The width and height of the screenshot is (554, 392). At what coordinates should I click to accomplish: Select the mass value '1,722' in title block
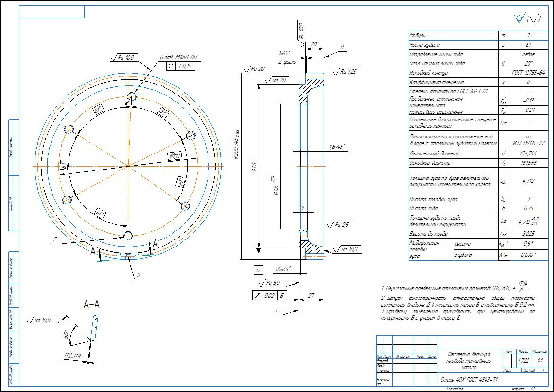pyautogui.click(x=523, y=361)
